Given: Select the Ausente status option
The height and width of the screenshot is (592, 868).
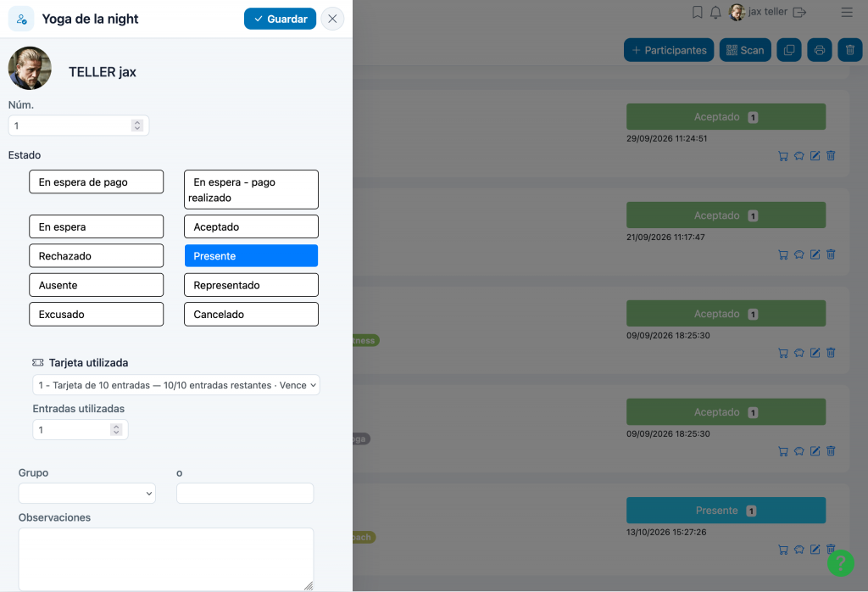Looking at the screenshot, I should (x=97, y=285).
